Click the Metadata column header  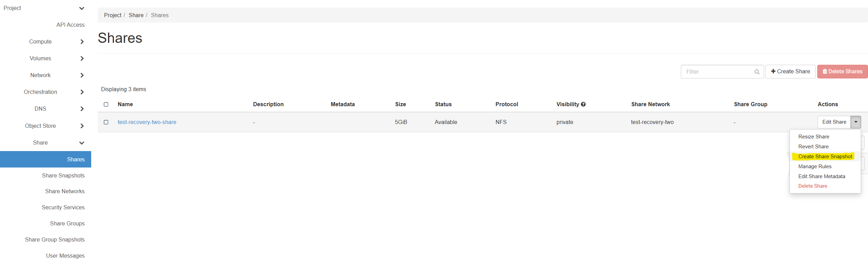coord(342,104)
